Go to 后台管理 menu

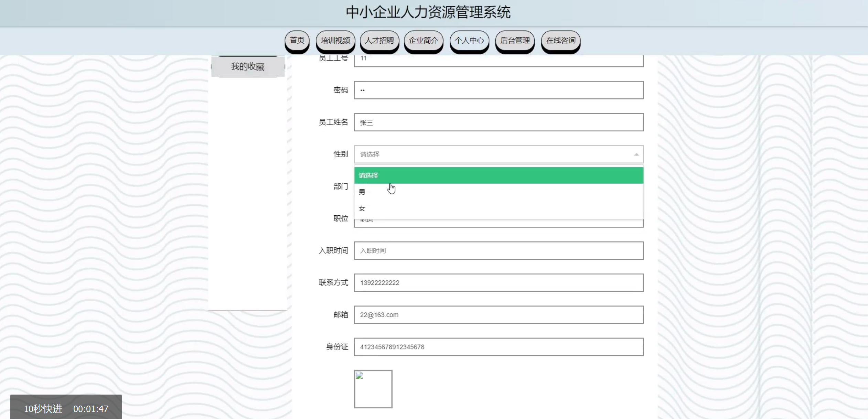click(515, 41)
